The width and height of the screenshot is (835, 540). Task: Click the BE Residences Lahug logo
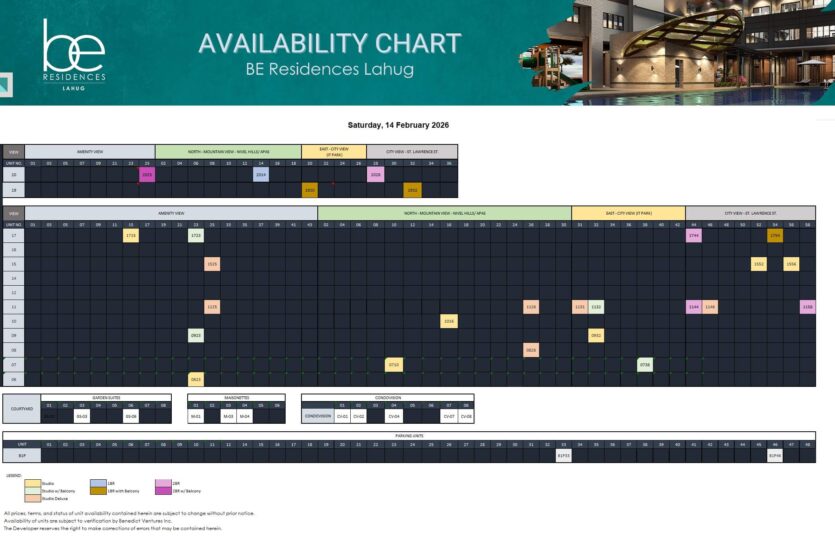click(x=74, y=54)
